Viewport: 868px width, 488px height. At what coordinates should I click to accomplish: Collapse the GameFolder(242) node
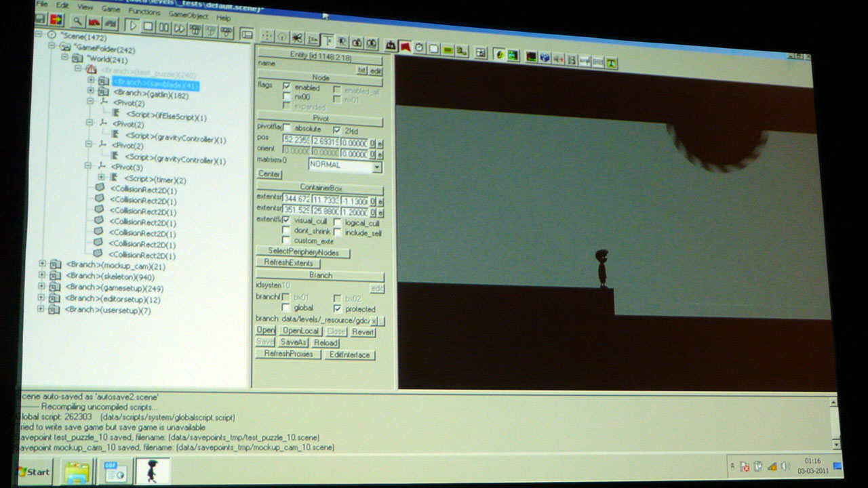tap(52, 46)
